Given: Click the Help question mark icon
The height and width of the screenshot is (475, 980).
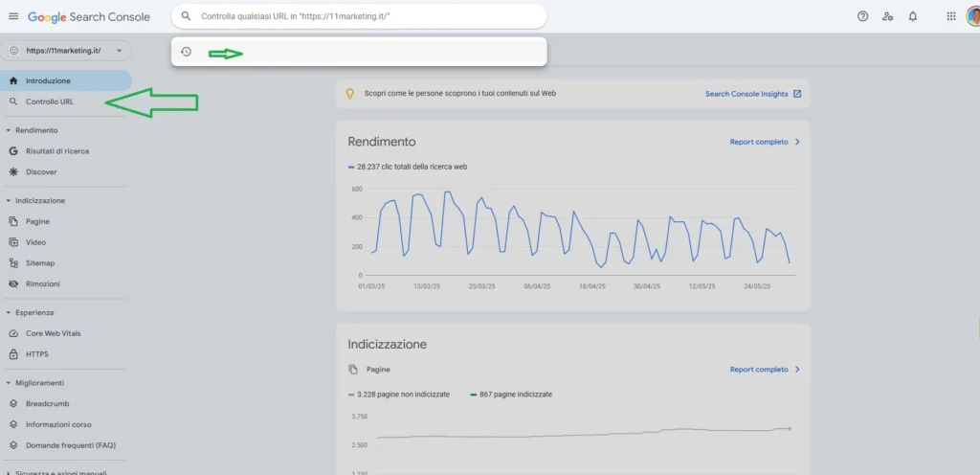Looking at the screenshot, I should tap(862, 16).
